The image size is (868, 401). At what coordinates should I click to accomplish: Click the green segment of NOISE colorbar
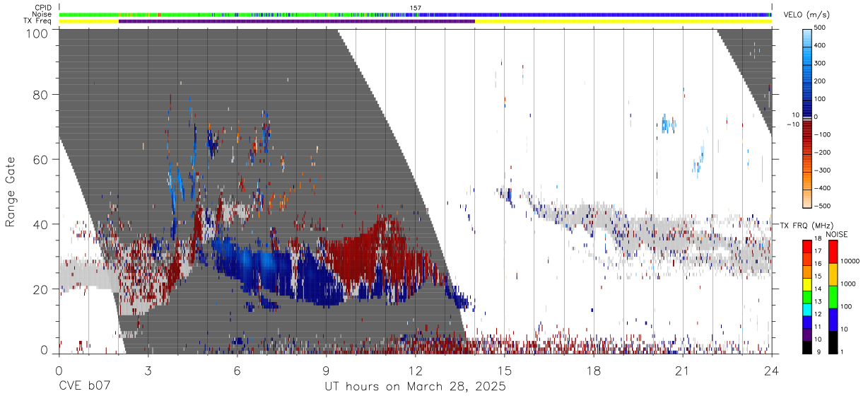click(832, 296)
